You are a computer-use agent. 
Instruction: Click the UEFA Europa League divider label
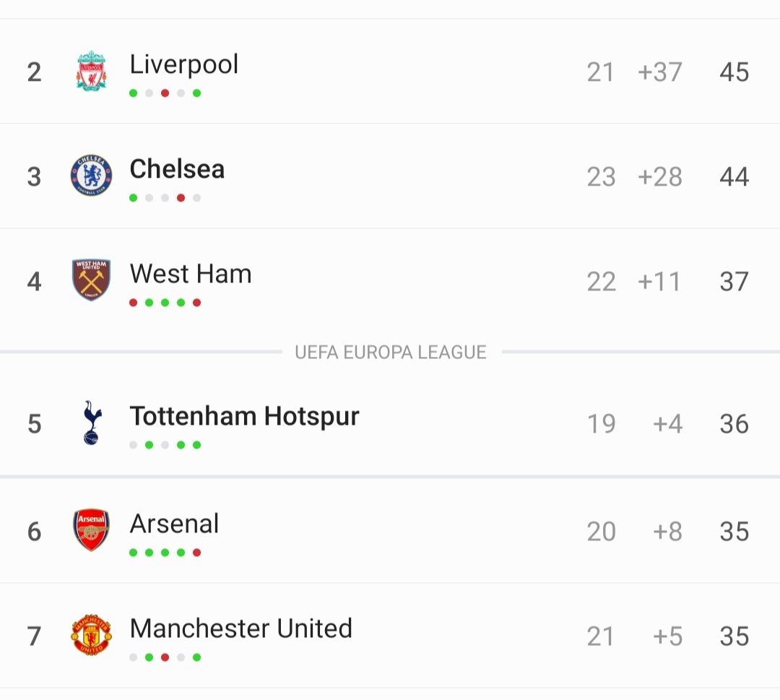pyautogui.click(x=391, y=353)
